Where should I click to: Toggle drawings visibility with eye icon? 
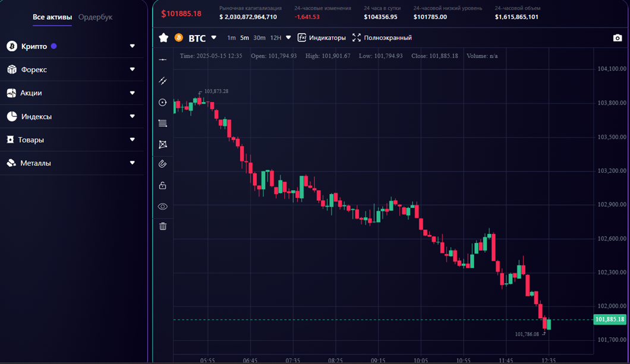(162, 206)
